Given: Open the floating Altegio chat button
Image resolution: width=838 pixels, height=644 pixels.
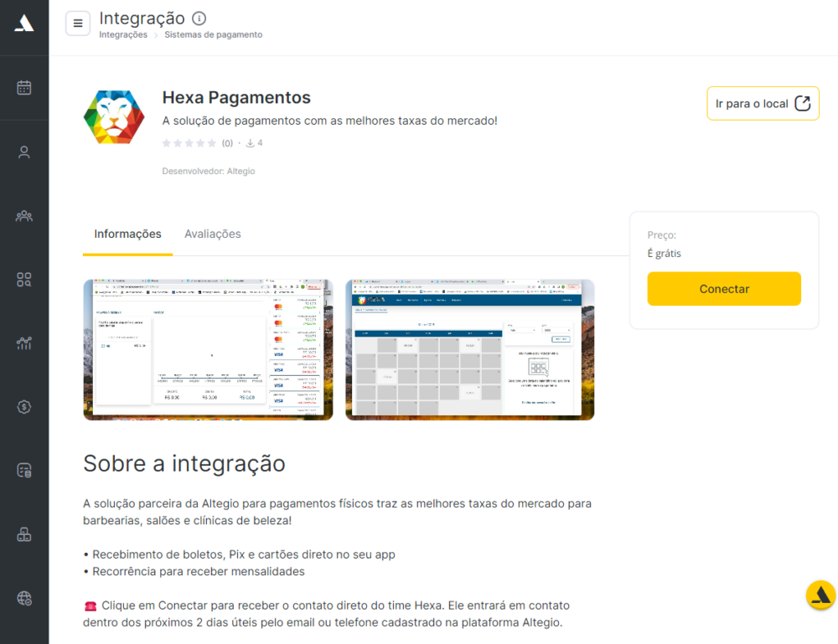Looking at the screenshot, I should click(x=821, y=595).
